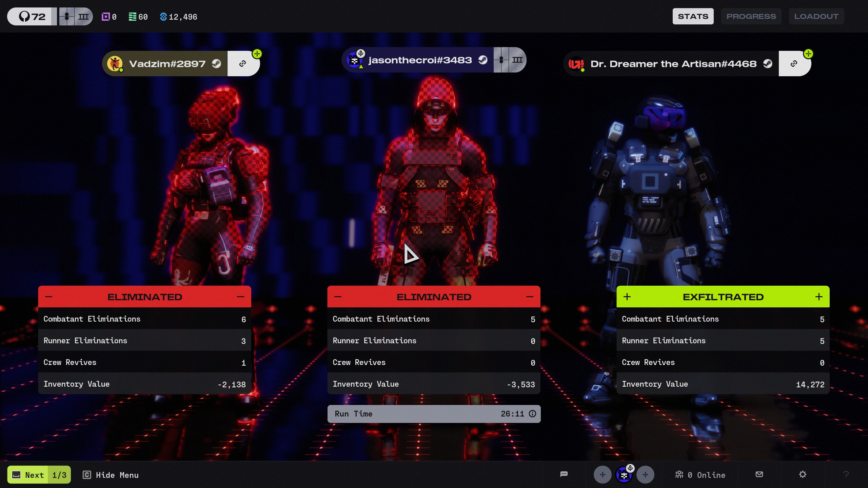This screenshot has height=488, width=868.
Task: Click link icon beside Dr. Dreamer the Artisan
Action: pyautogui.click(x=794, y=64)
